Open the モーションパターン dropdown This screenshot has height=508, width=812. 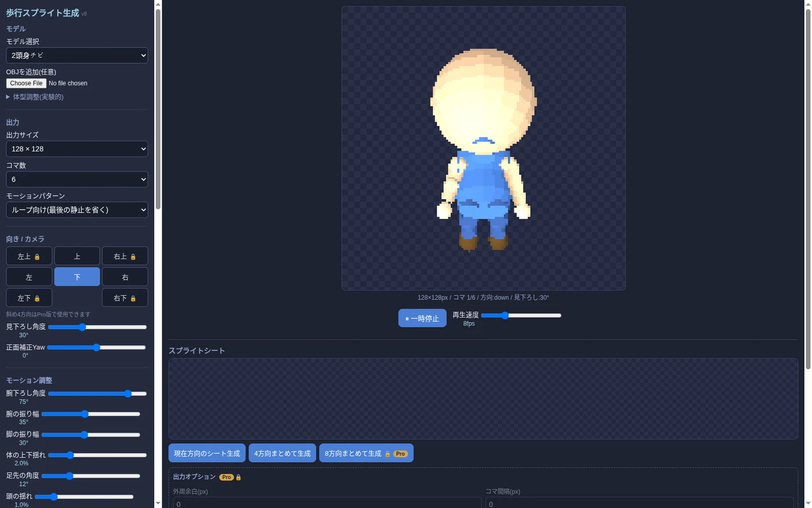77,210
